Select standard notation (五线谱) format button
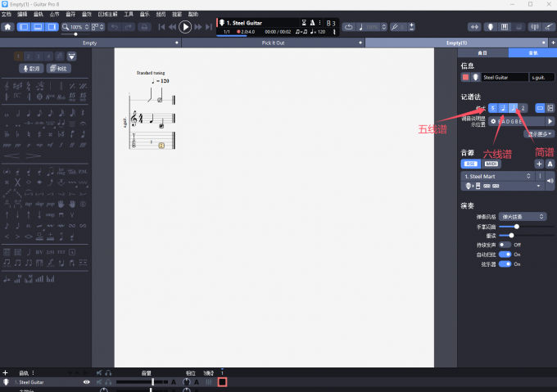The height and width of the screenshot is (392, 557). click(492, 107)
